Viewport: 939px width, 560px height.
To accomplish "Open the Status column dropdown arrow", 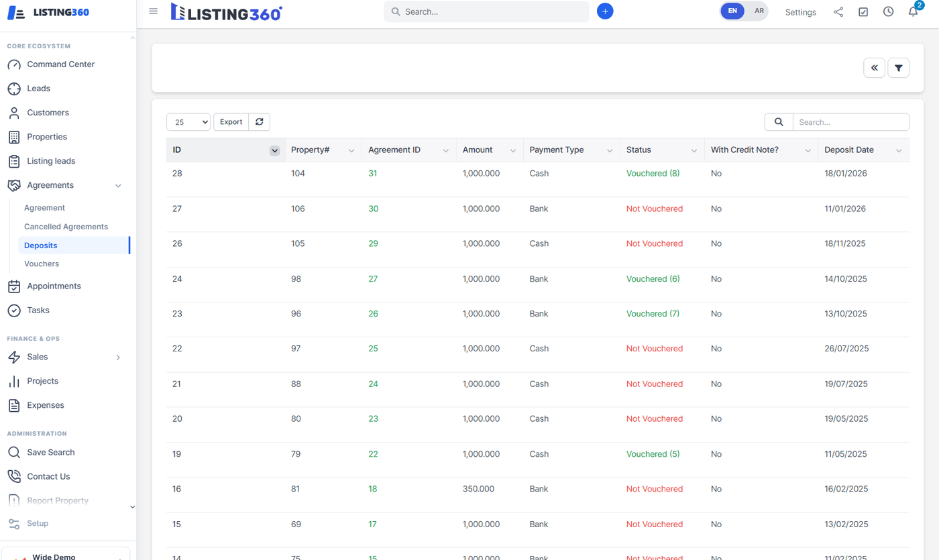I will pos(694,151).
